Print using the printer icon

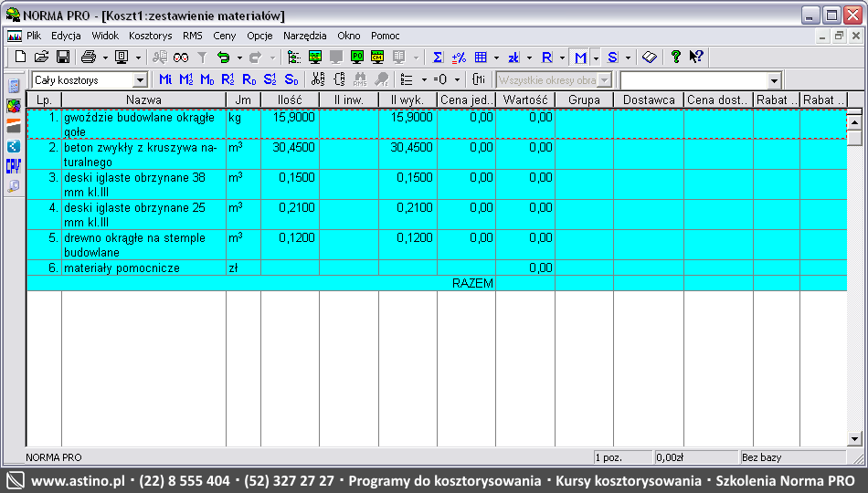tap(89, 57)
